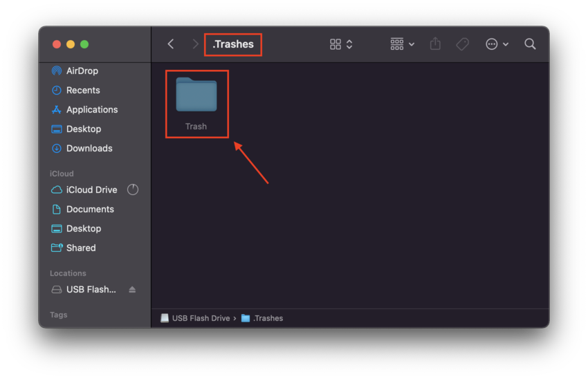Click the Documents page icon
The width and height of the screenshot is (588, 379).
click(57, 209)
